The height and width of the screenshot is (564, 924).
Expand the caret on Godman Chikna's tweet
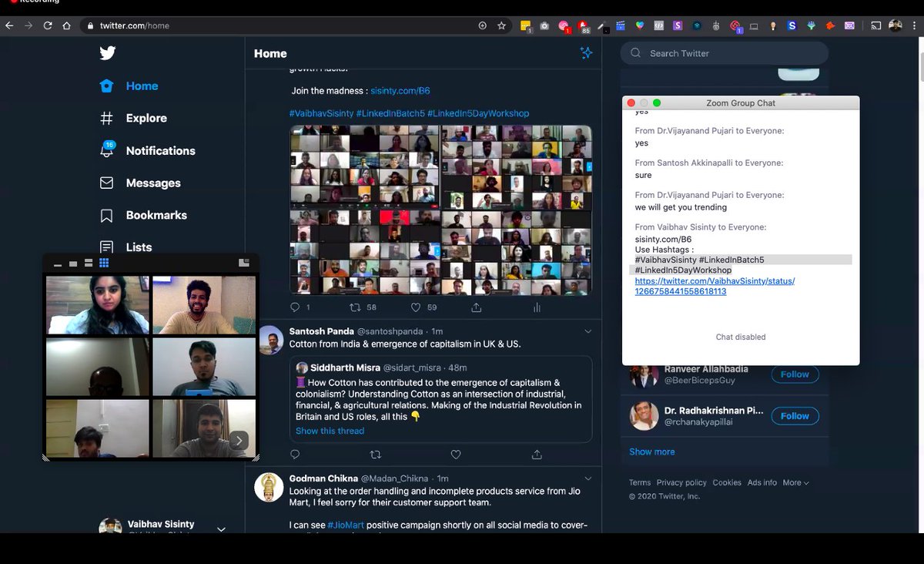coord(589,478)
